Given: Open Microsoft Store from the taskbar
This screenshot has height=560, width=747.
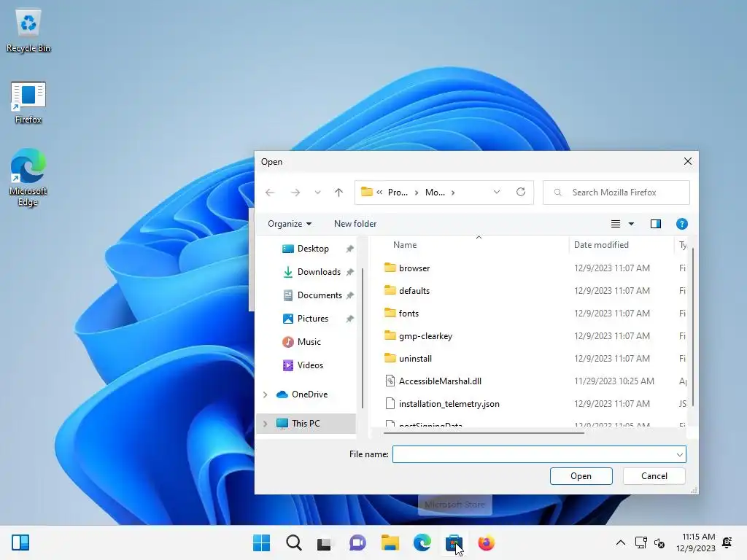Looking at the screenshot, I should pos(454,542).
